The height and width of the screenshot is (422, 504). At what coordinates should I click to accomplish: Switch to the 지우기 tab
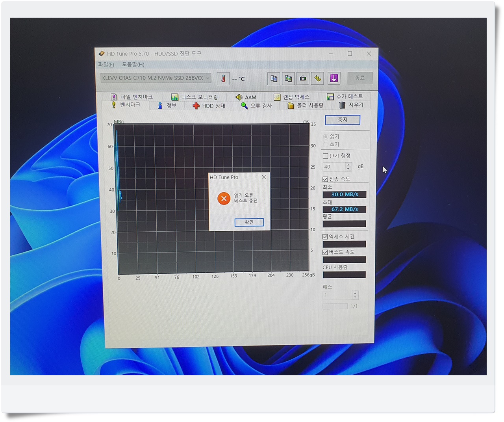[x=351, y=105]
